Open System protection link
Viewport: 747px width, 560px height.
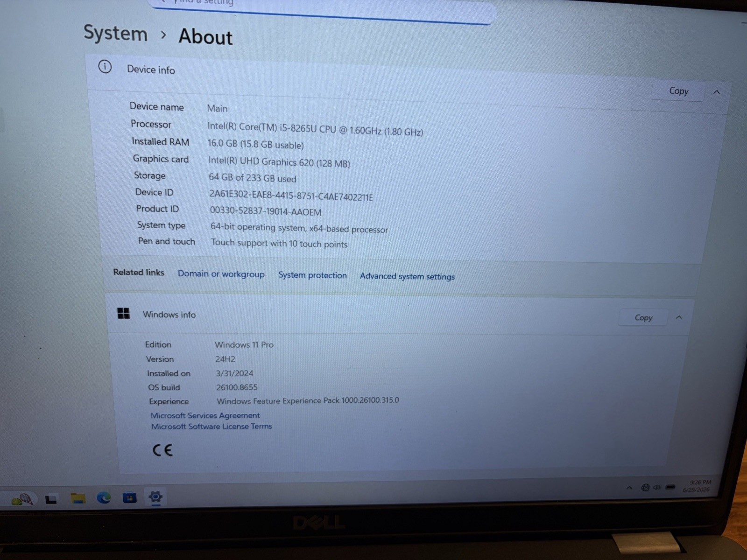pos(312,275)
